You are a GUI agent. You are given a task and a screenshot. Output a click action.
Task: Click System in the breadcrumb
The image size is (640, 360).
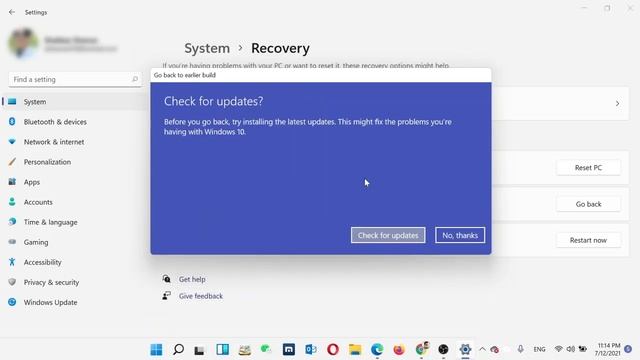coord(207,48)
